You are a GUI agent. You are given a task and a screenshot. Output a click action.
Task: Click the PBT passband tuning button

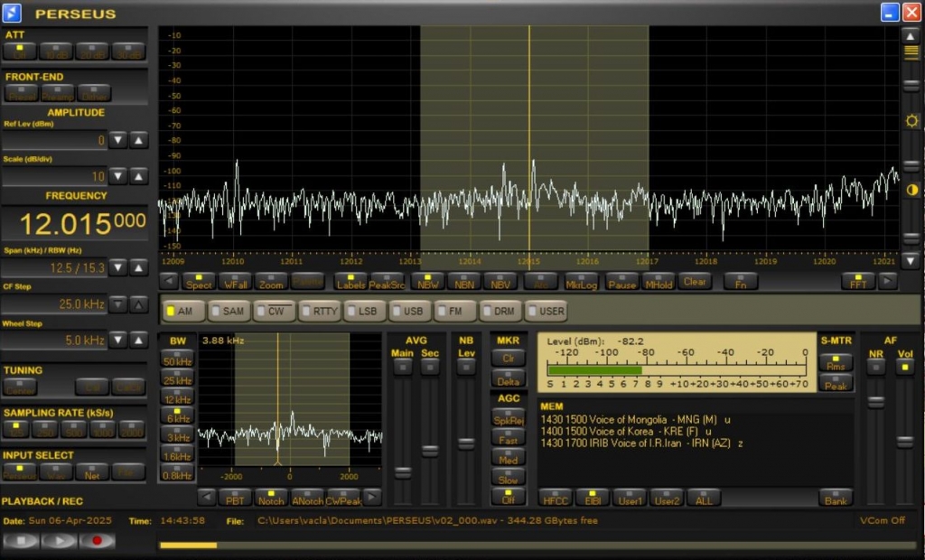(x=235, y=498)
